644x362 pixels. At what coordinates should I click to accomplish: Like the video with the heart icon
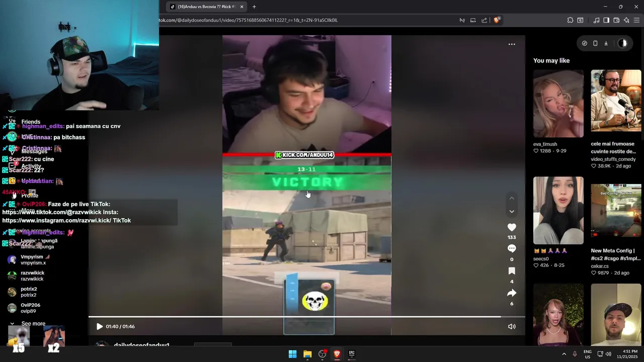click(512, 227)
